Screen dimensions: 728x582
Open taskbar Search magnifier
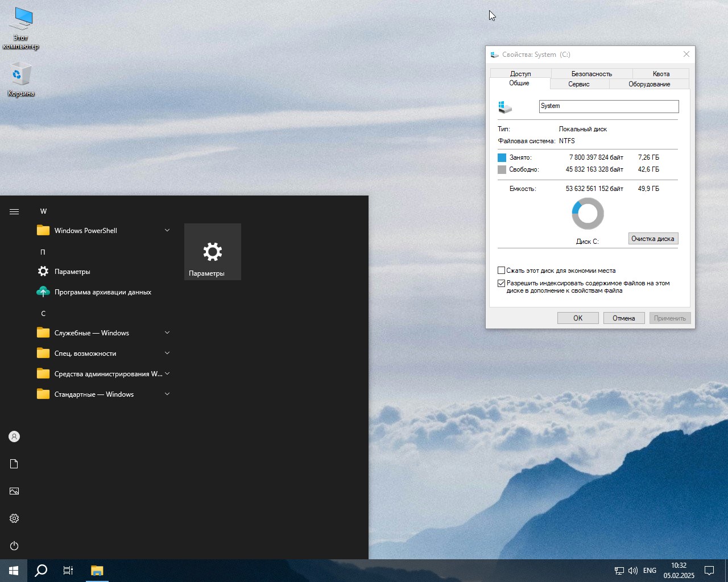pyautogui.click(x=41, y=571)
